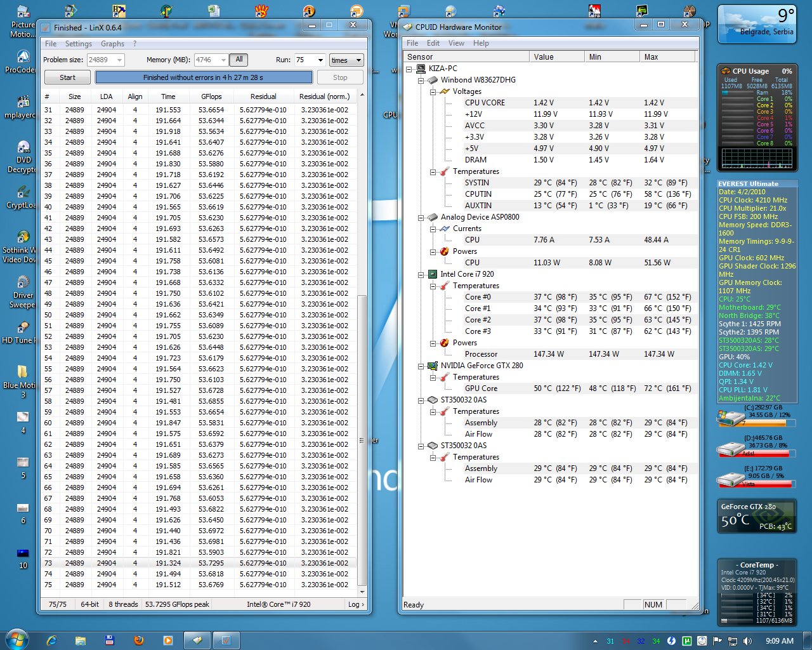
Task: Launch Firefox from the taskbar
Action: click(x=139, y=640)
